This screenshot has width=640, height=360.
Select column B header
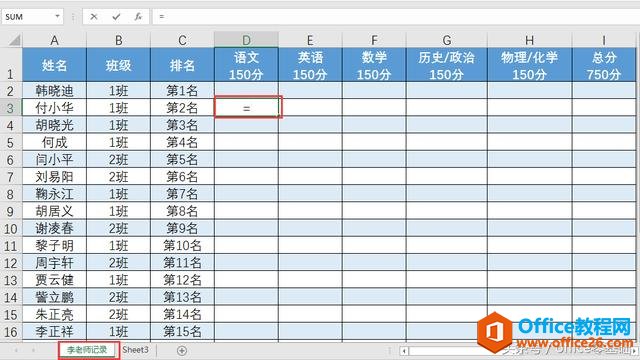click(x=118, y=40)
